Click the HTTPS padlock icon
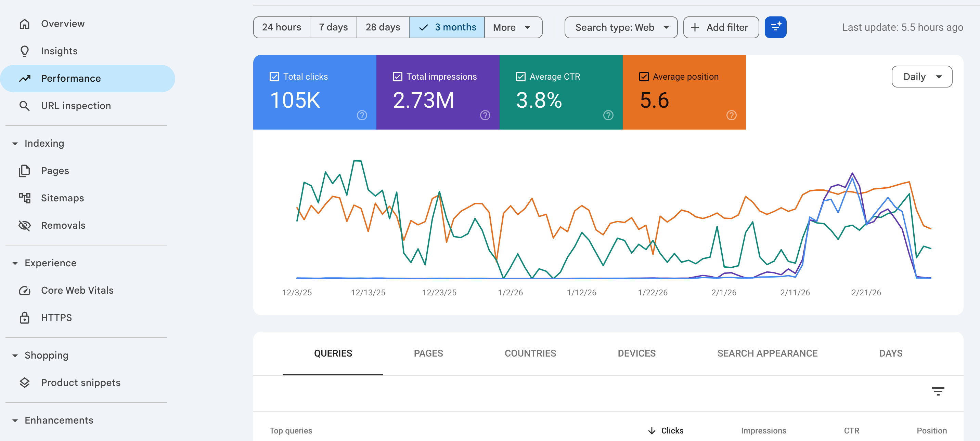This screenshot has width=980, height=441. pyautogui.click(x=25, y=318)
